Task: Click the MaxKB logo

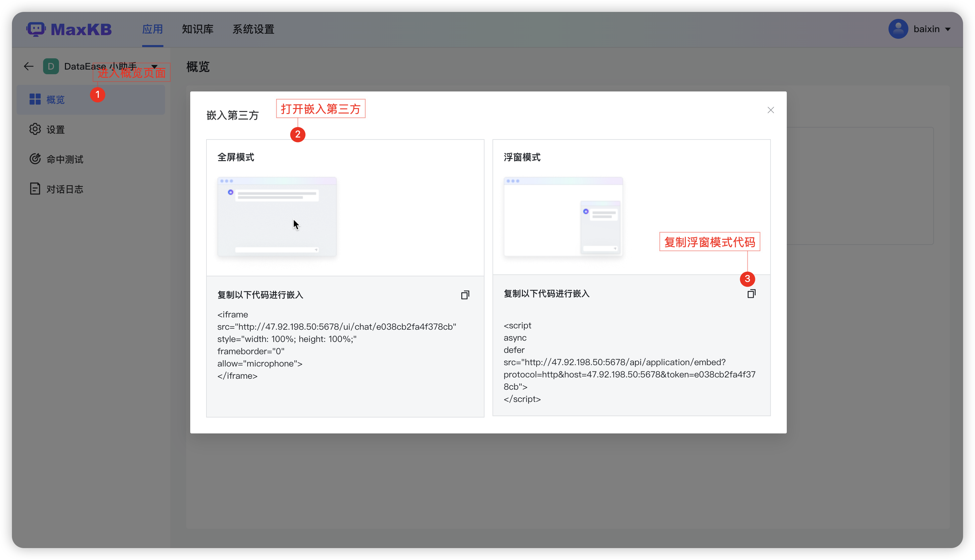Action: tap(69, 29)
